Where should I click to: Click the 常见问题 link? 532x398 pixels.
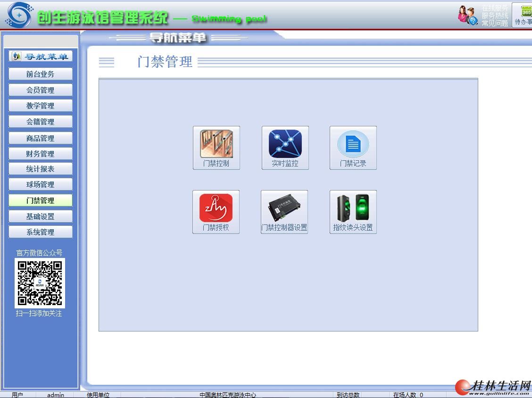(495, 23)
